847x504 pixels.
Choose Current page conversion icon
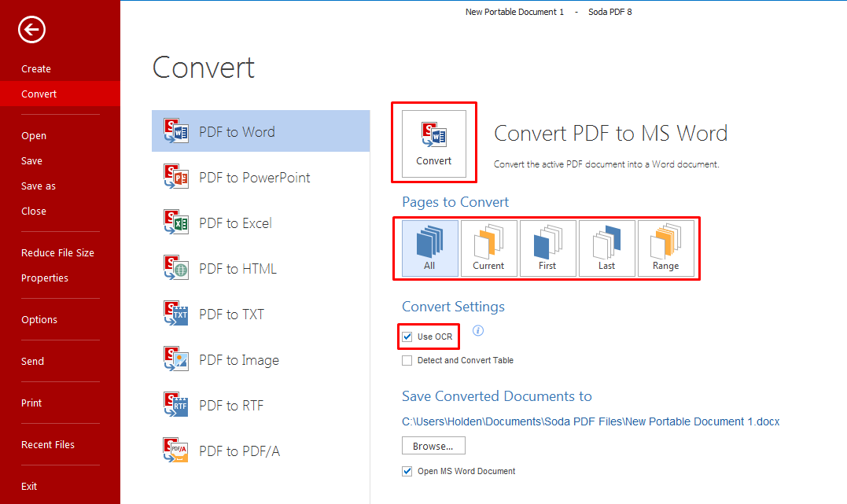pos(488,248)
